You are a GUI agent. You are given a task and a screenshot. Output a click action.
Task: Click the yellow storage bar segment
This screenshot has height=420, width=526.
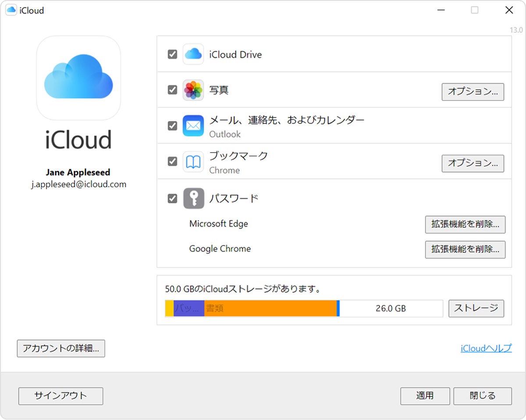coord(169,308)
